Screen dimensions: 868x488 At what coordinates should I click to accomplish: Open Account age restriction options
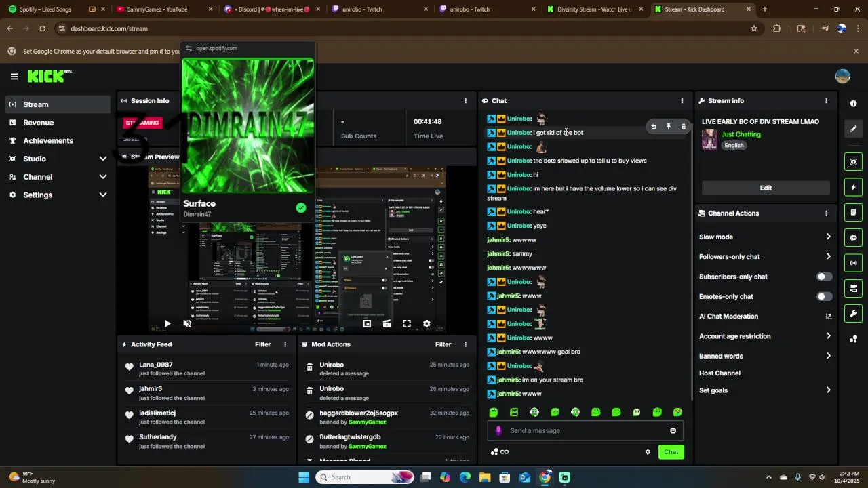pos(765,336)
